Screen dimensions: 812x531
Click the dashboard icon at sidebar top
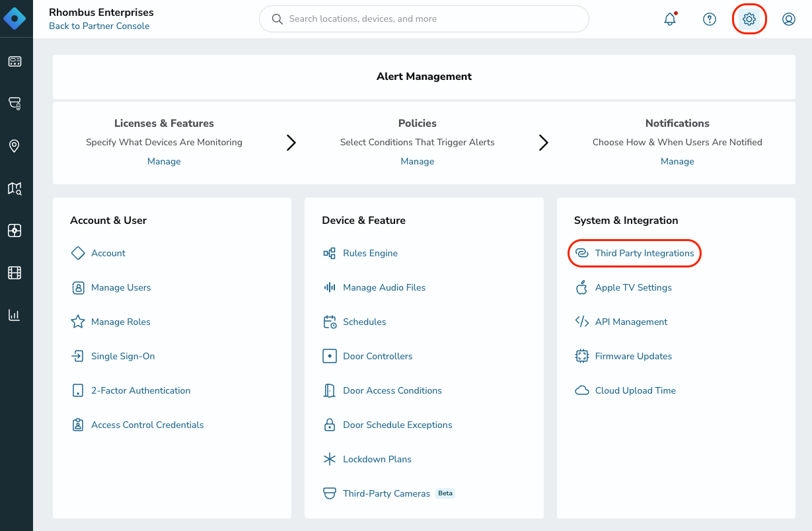click(x=15, y=61)
